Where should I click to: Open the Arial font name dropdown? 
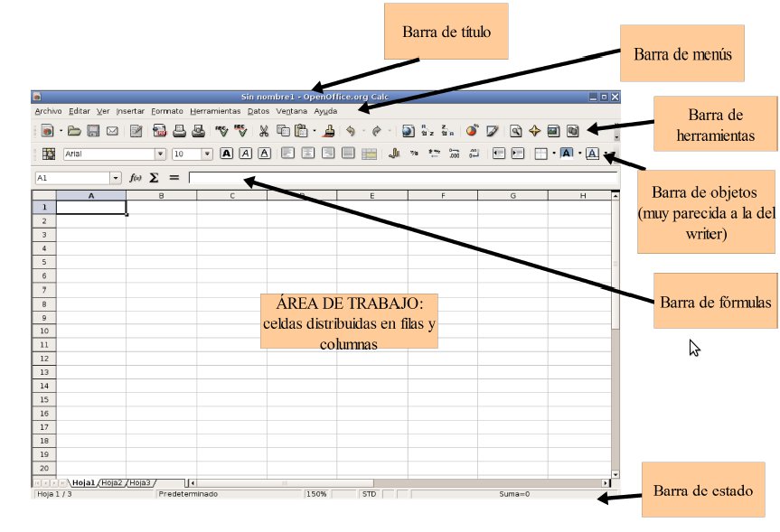[x=160, y=154]
